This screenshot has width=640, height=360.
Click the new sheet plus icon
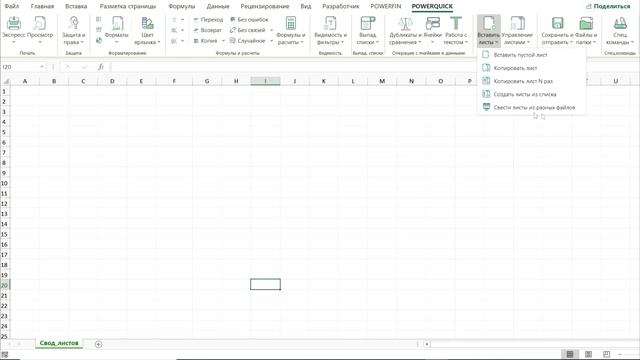click(98, 344)
